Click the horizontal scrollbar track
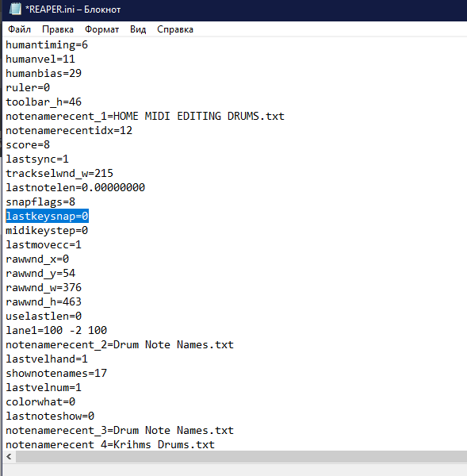The height and width of the screenshot is (476, 467). tap(241, 456)
